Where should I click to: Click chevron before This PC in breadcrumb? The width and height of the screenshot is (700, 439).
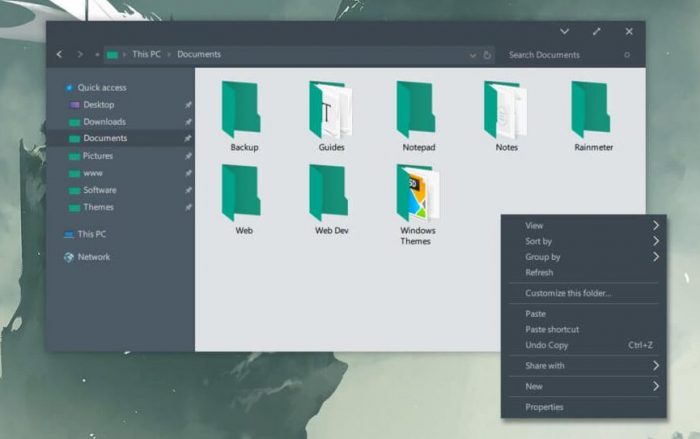[125, 54]
